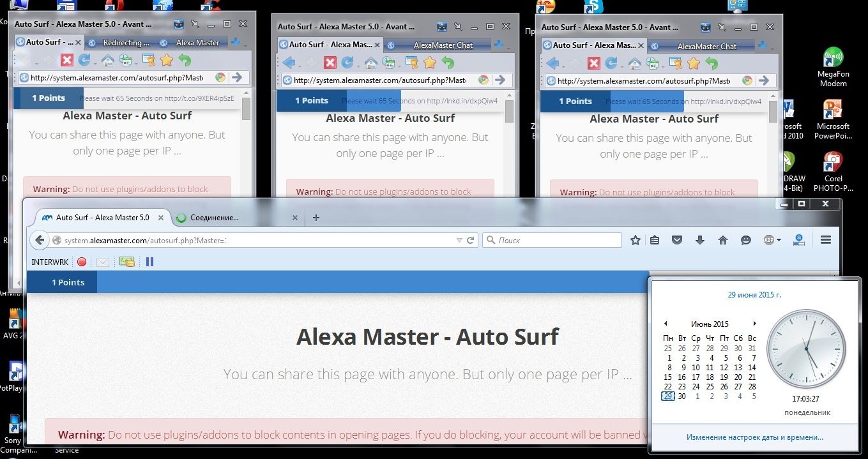Open MegaFon Modem desktop shortcut
Screen dimensions: 868x459
[x=832, y=68]
